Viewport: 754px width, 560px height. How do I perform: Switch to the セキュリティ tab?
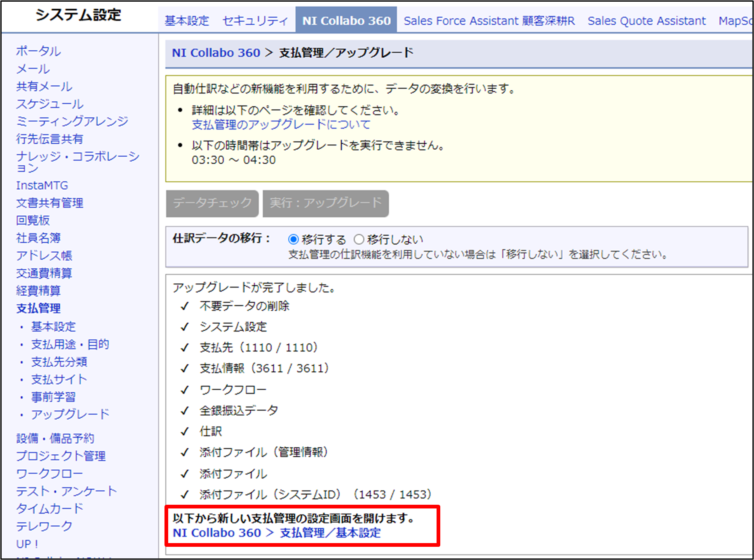(255, 21)
